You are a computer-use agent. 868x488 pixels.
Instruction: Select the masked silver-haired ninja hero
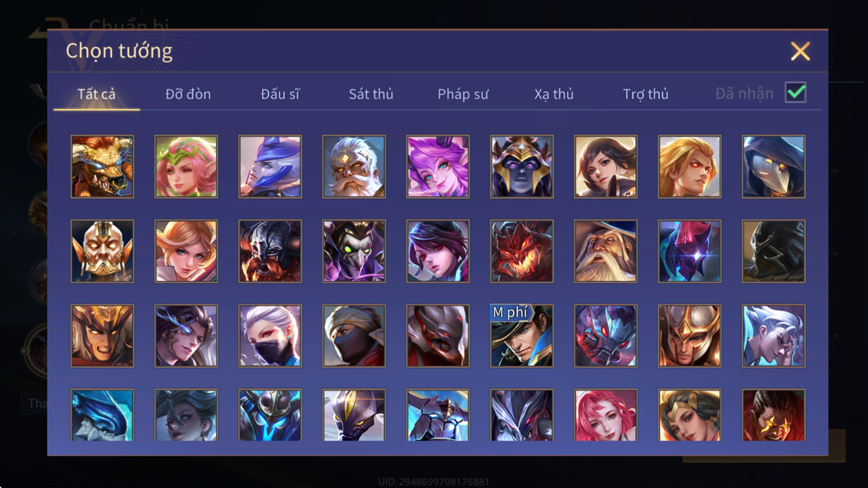pos(270,336)
